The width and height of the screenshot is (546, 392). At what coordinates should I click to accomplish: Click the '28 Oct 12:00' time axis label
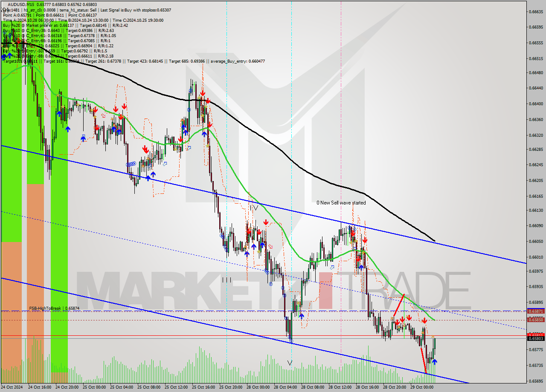341,387
